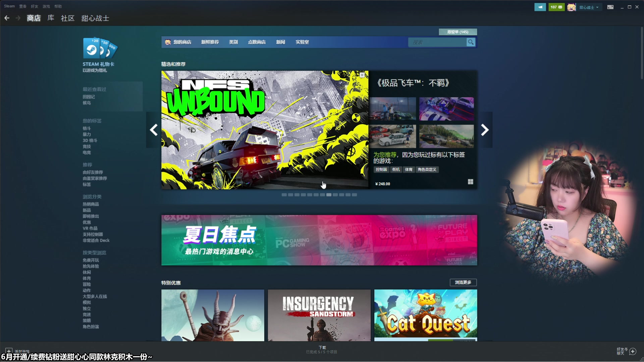The image size is (644, 362).
Task: Open the Cat Quest special offer
Action: point(426,315)
